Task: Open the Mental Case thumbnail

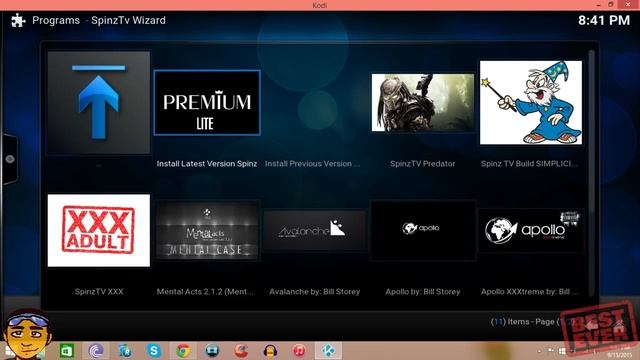Action: point(207,231)
